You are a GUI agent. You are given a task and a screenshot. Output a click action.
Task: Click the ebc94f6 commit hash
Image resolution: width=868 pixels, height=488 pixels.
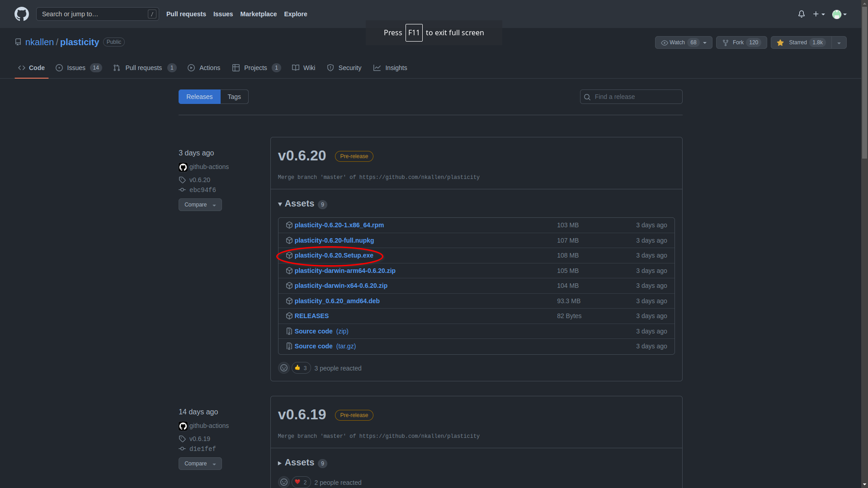[203, 190]
